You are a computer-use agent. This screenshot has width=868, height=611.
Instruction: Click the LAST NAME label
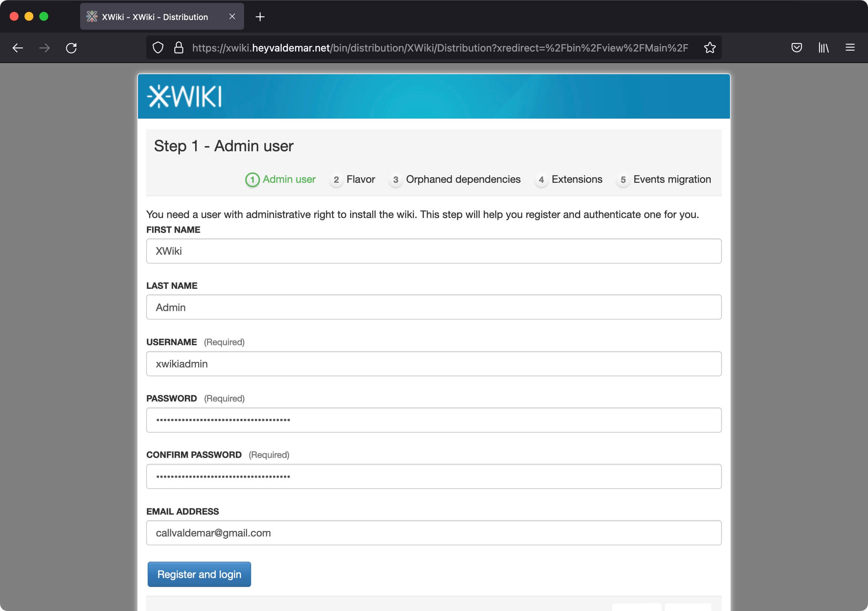172,285
